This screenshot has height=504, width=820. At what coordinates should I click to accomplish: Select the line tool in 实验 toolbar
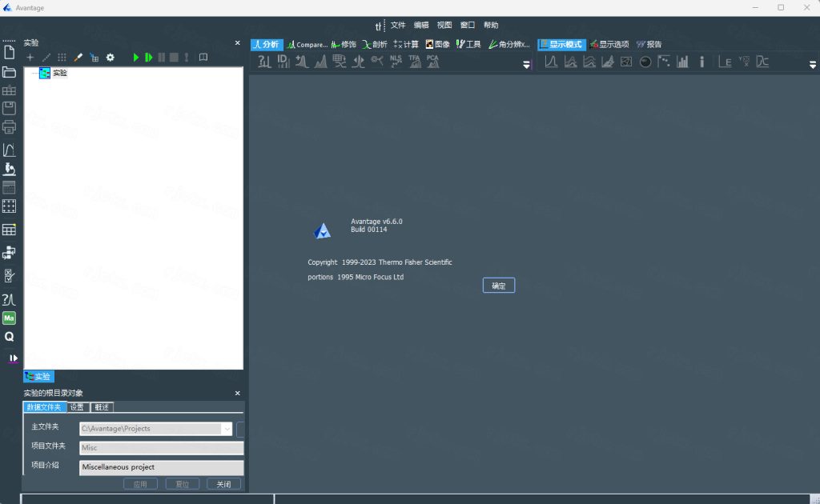[46, 58]
